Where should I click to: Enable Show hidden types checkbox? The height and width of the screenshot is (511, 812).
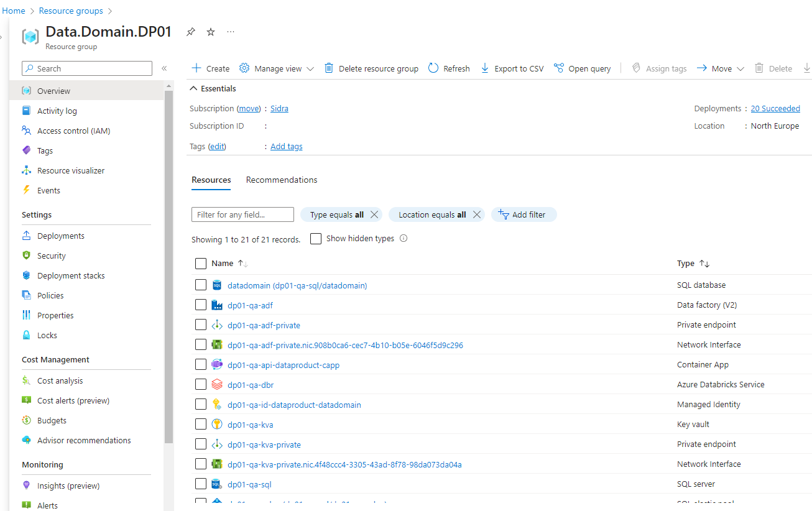point(316,239)
